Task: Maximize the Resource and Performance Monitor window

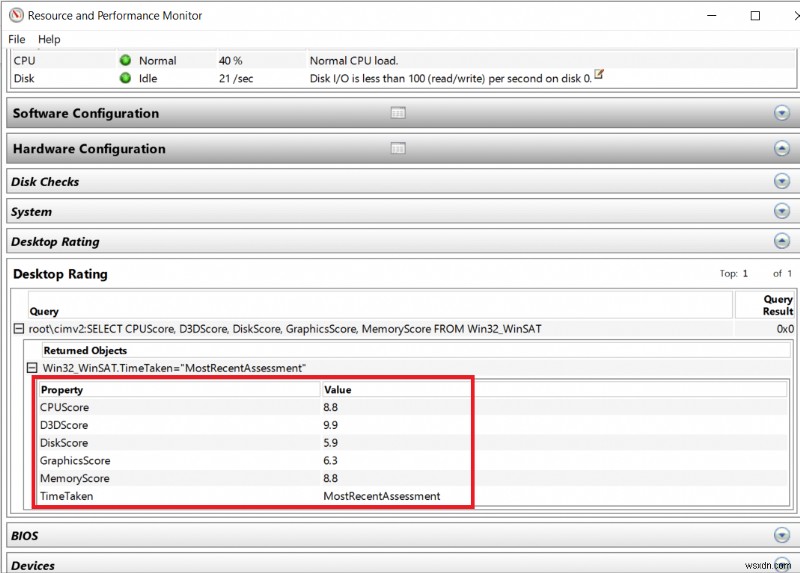Action: (755, 15)
